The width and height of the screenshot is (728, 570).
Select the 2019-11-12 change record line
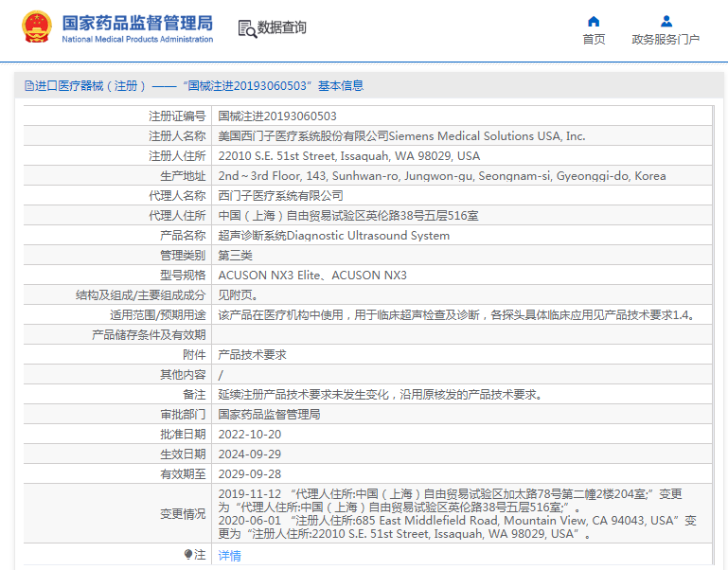(451, 500)
